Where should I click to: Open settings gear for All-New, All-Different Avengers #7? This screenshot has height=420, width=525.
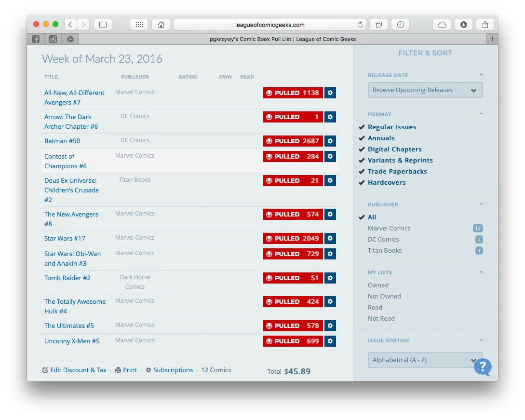click(330, 93)
